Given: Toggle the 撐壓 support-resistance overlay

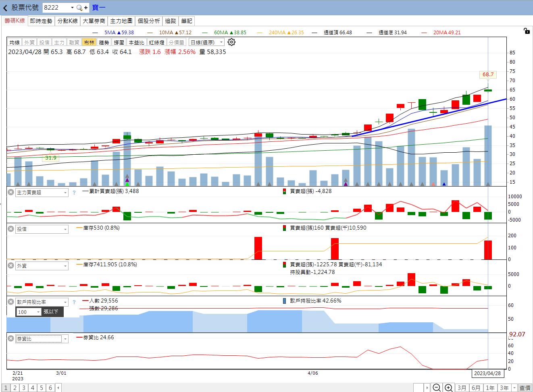Looking at the screenshot, I should click(119, 42).
